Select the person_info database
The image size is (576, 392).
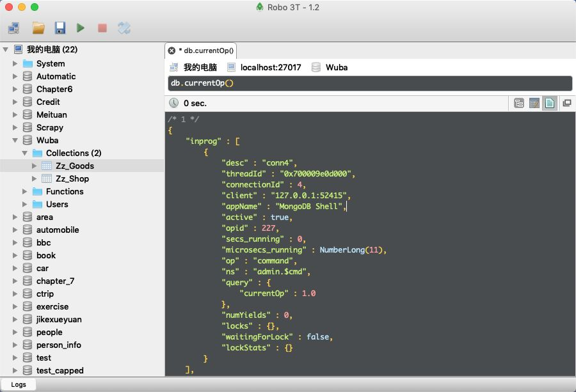[58, 345]
